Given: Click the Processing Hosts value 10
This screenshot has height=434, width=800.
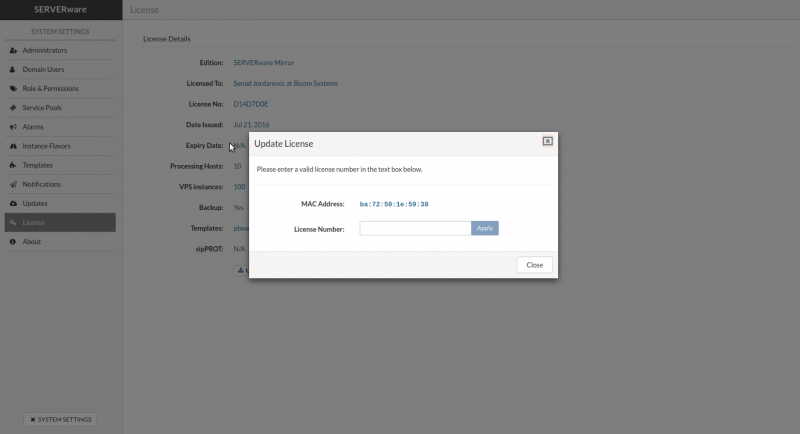Looking at the screenshot, I should tap(237, 166).
